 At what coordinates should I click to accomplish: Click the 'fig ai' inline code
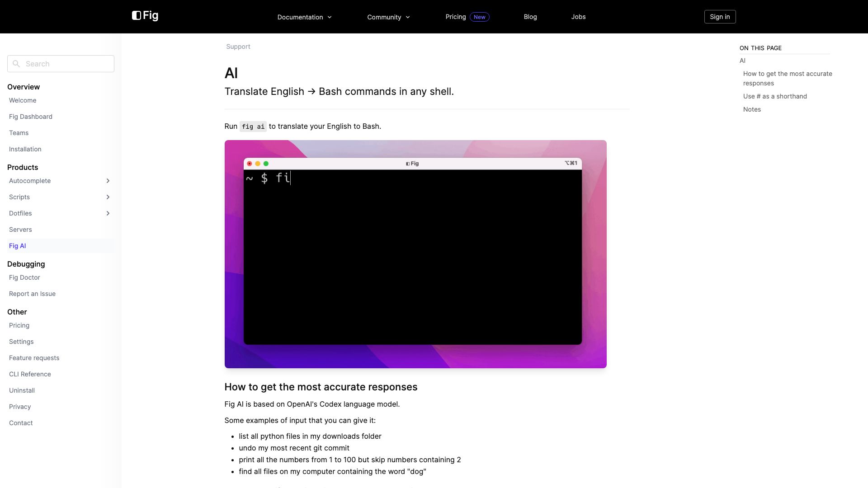(253, 127)
